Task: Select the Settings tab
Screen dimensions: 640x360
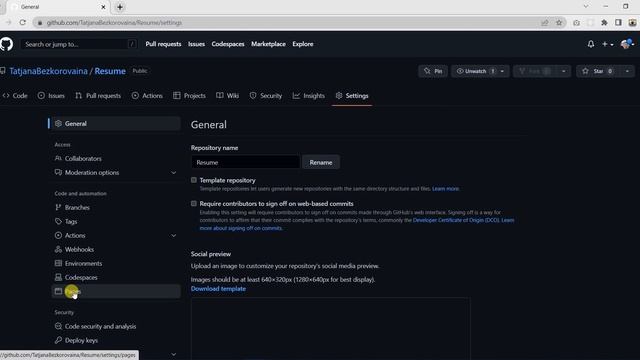Action: [x=352, y=96]
